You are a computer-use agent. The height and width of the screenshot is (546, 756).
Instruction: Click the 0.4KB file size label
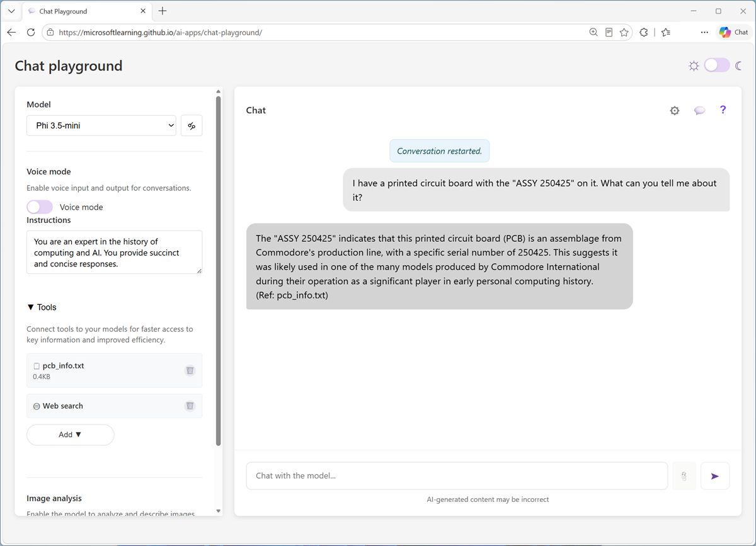tap(42, 377)
